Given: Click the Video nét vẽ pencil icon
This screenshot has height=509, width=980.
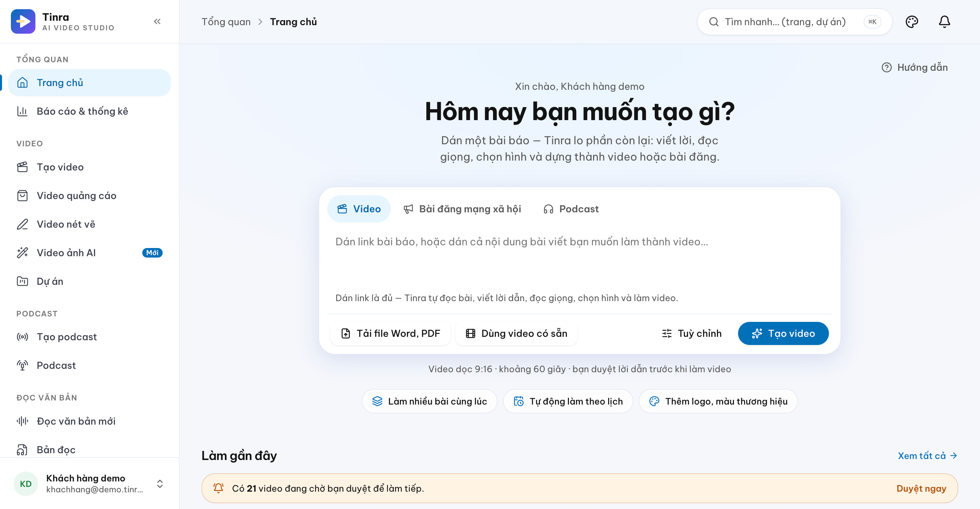Looking at the screenshot, I should point(22,224).
